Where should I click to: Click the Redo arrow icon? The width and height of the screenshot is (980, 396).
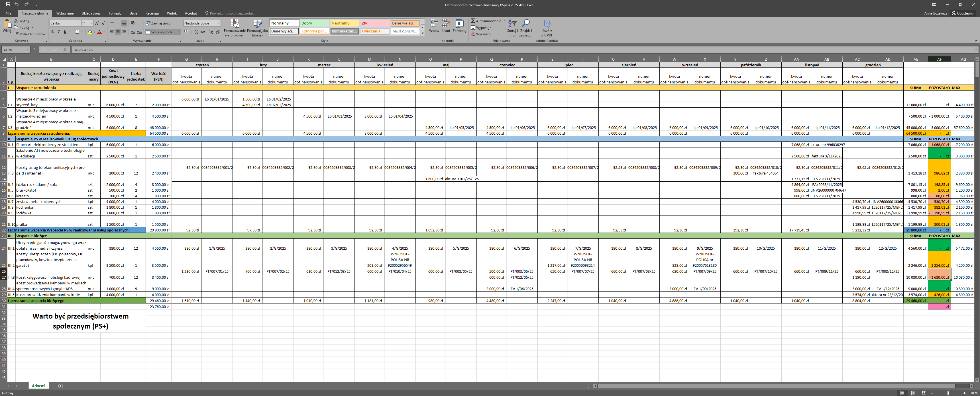(26, 4)
